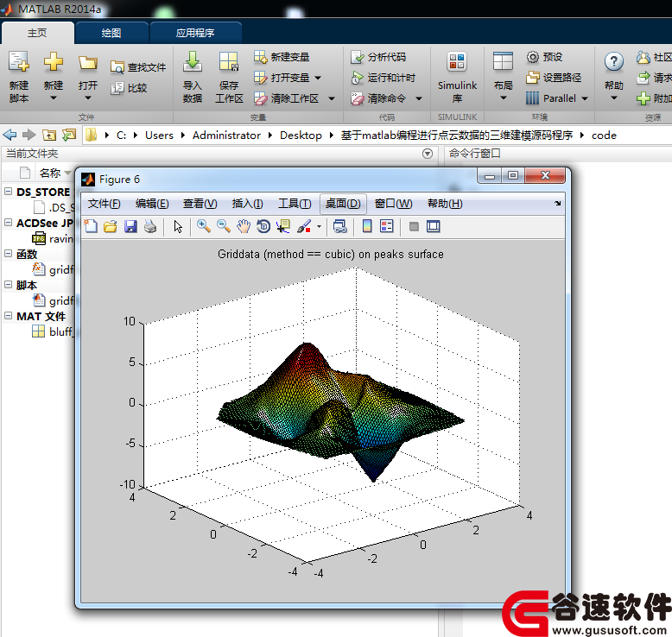Click Preferences (预设) gear icon

[533, 57]
